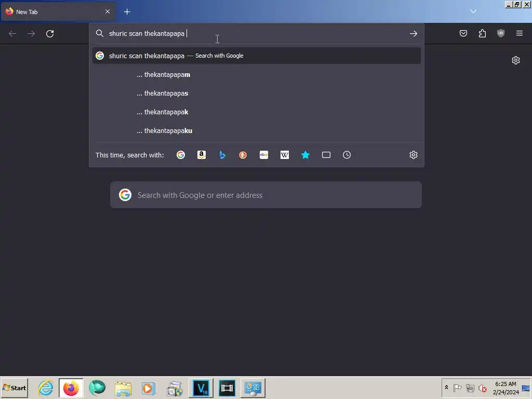Image resolution: width=532 pixels, height=399 pixels.
Task: Reload the current page
Action: [x=50, y=34]
